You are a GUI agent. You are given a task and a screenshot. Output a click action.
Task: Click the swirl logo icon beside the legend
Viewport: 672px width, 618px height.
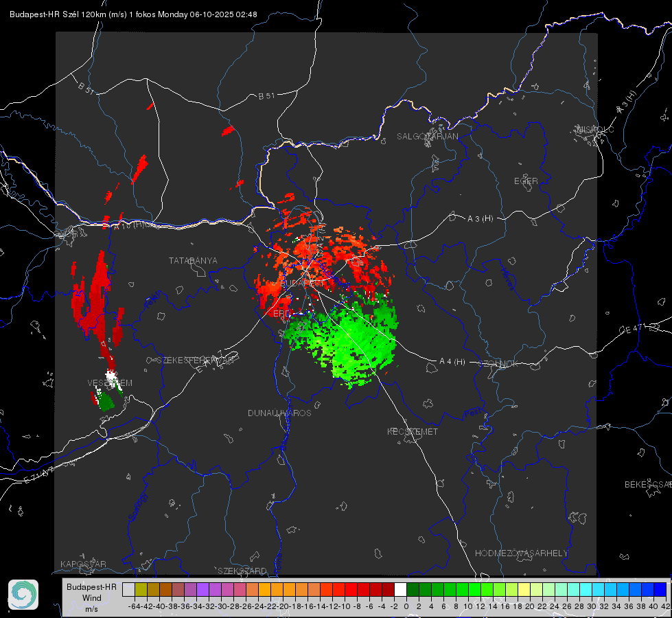click(23, 595)
